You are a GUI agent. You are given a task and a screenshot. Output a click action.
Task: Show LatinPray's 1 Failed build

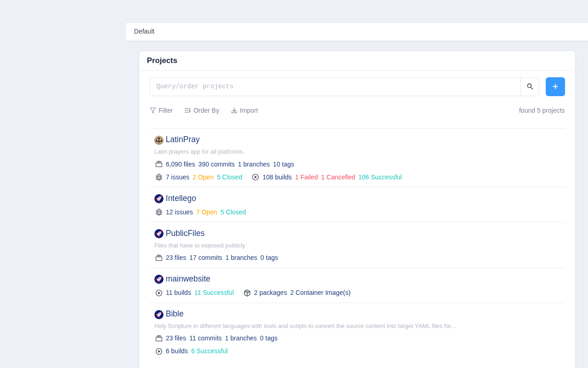click(x=306, y=177)
